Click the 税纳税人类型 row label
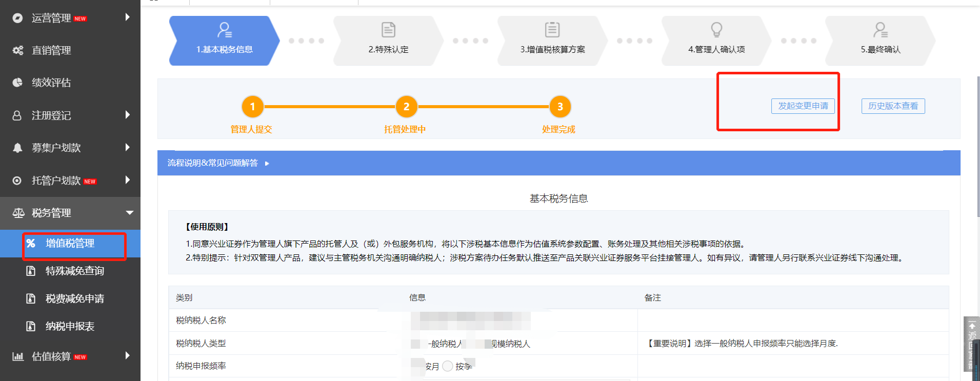980x381 pixels. click(201, 343)
